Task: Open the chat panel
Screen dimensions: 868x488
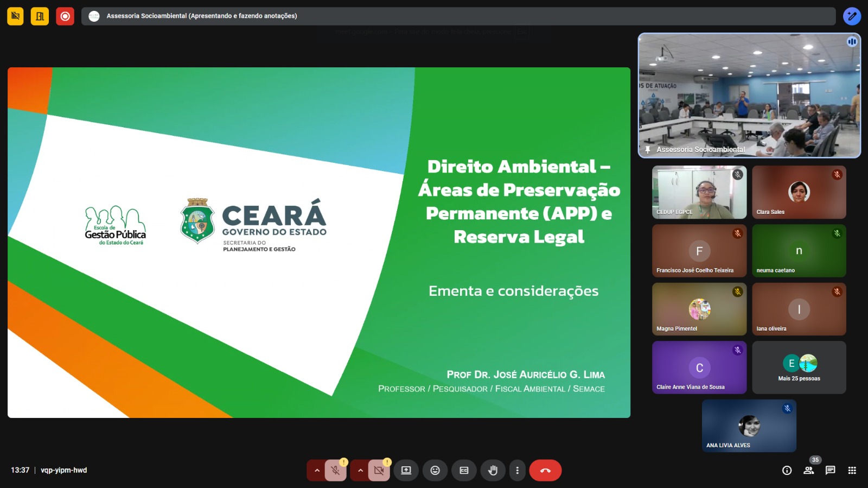Action: (x=830, y=471)
